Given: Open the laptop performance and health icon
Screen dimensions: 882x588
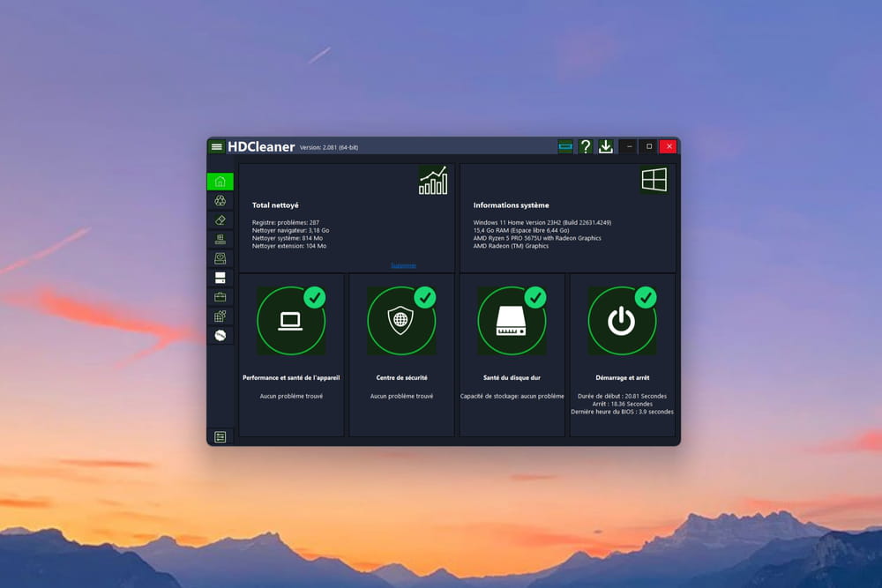Looking at the screenshot, I should coord(291,320).
